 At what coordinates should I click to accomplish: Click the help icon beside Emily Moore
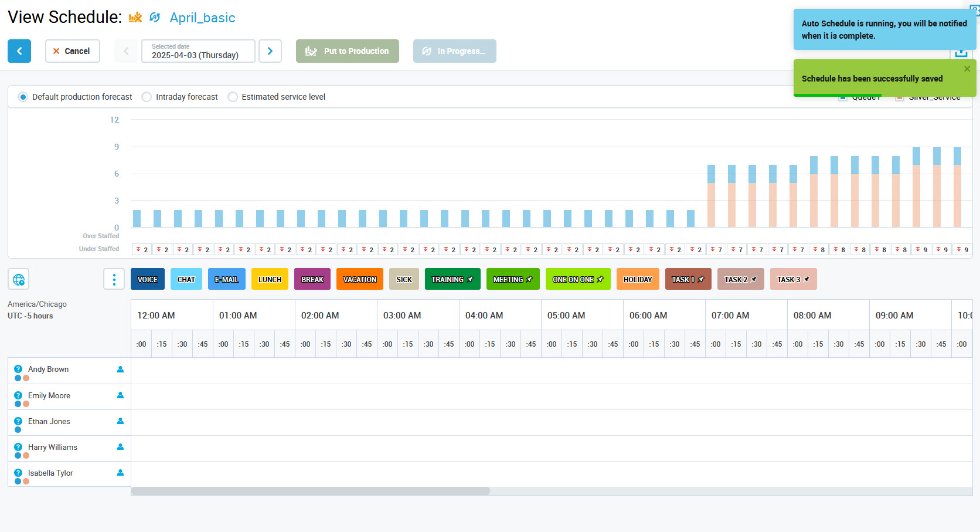tap(18, 395)
